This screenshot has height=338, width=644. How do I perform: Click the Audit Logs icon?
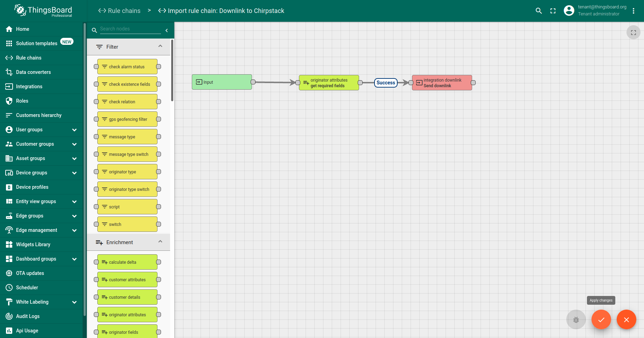[9, 316]
